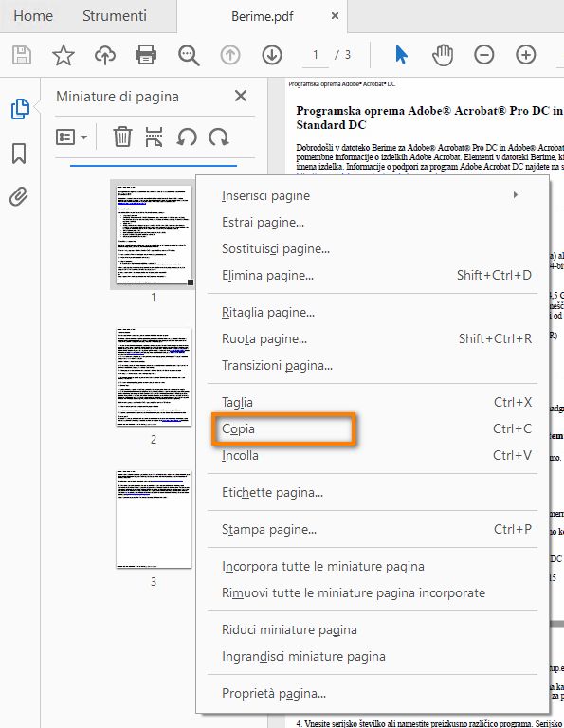Open the attachments paperclip icon
This screenshot has height=728, width=564.
click(19, 197)
